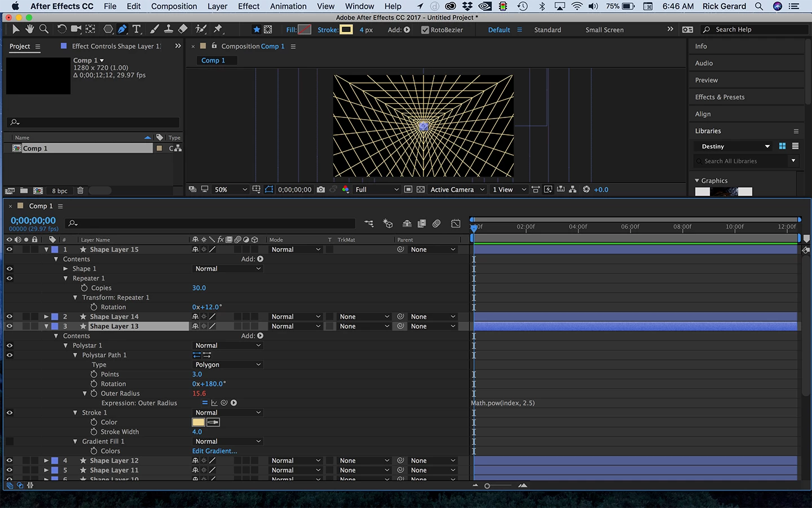
Task: Click the Edit Gradient link
Action: tap(214, 451)
